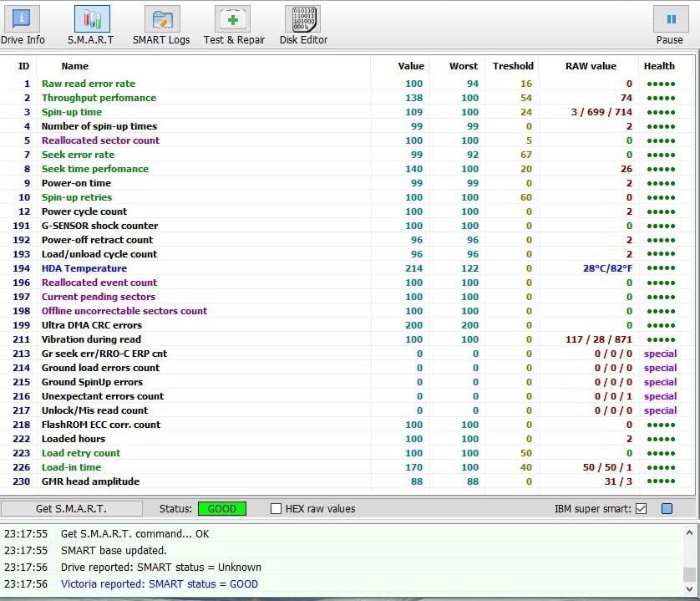Select the HDA Temperature attribute

pyautogui.click(x=348, y=268)
